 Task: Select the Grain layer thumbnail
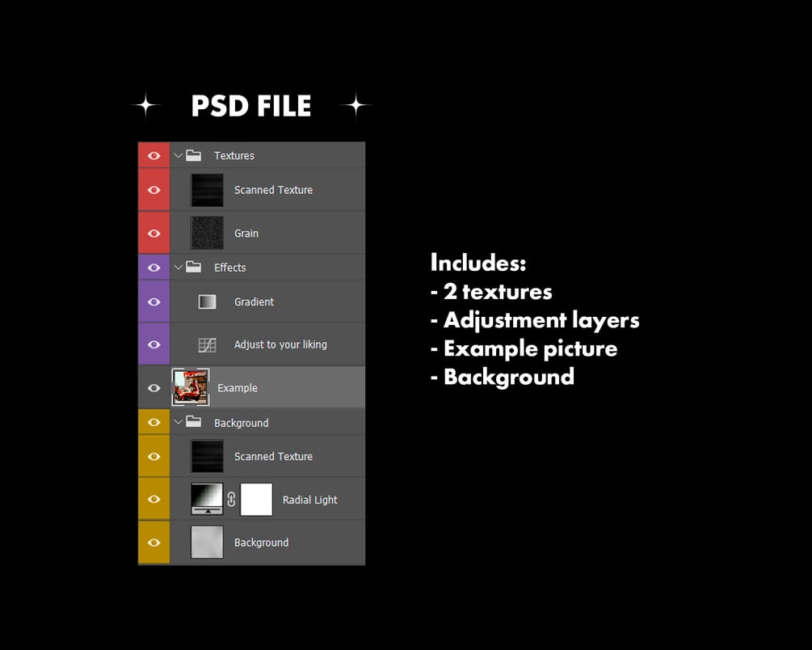pos(207,233)
